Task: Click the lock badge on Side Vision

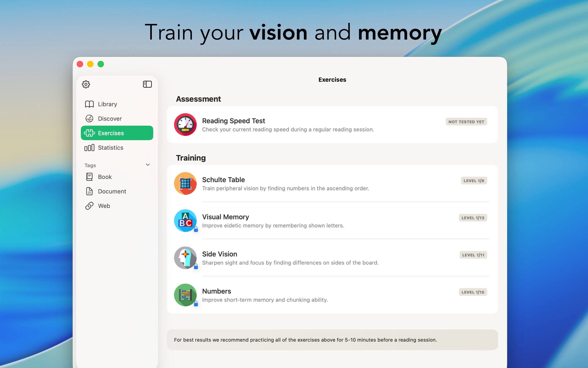Action: click(196, 266)
